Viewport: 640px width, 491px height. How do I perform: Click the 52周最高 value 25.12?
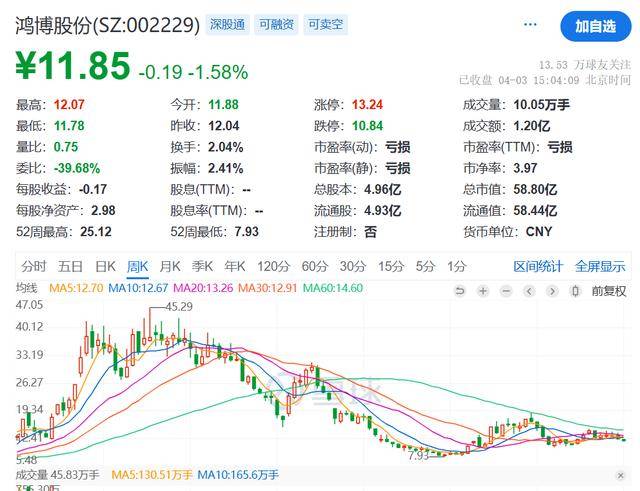point(96,232)
